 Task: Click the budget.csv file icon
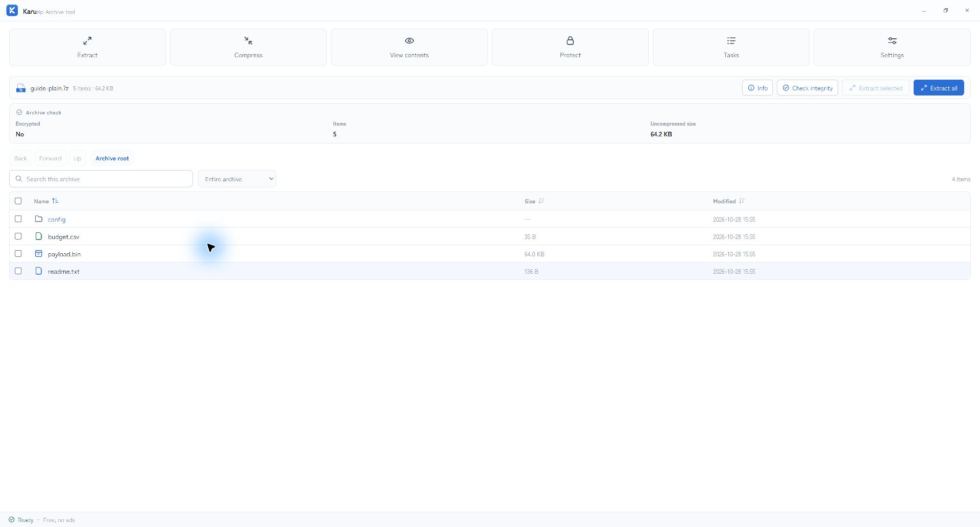[38, 236]
